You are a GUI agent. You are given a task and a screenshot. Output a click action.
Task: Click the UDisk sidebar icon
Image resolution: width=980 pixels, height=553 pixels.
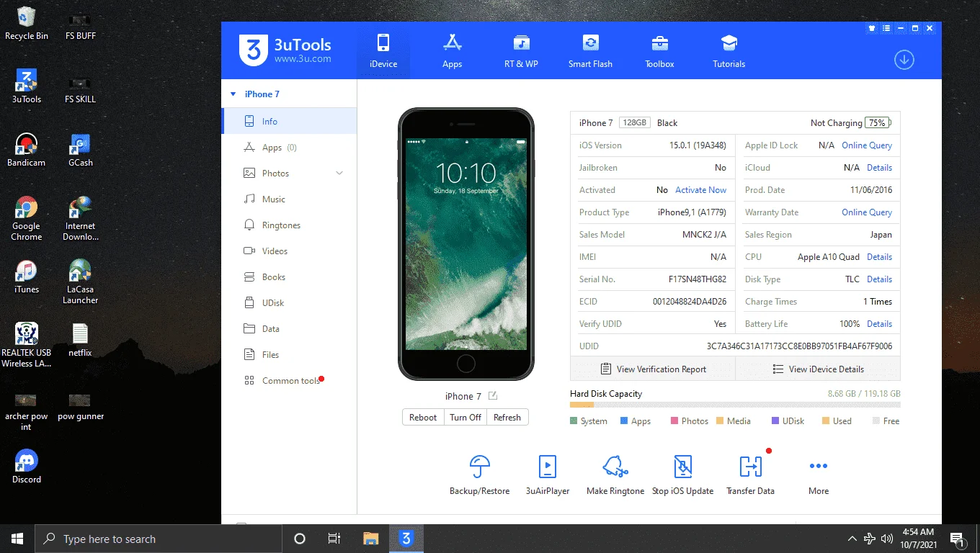click(x=249, y=302)
